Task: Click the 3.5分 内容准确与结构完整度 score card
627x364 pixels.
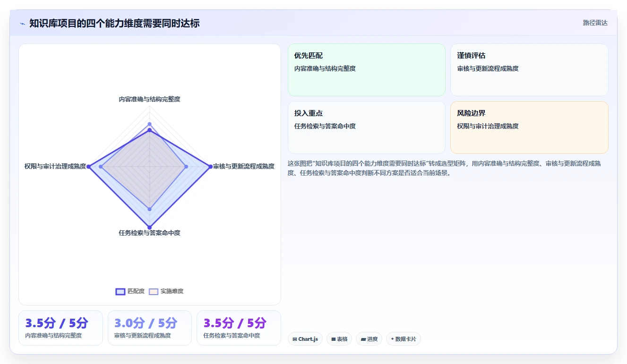Action: 60,328
